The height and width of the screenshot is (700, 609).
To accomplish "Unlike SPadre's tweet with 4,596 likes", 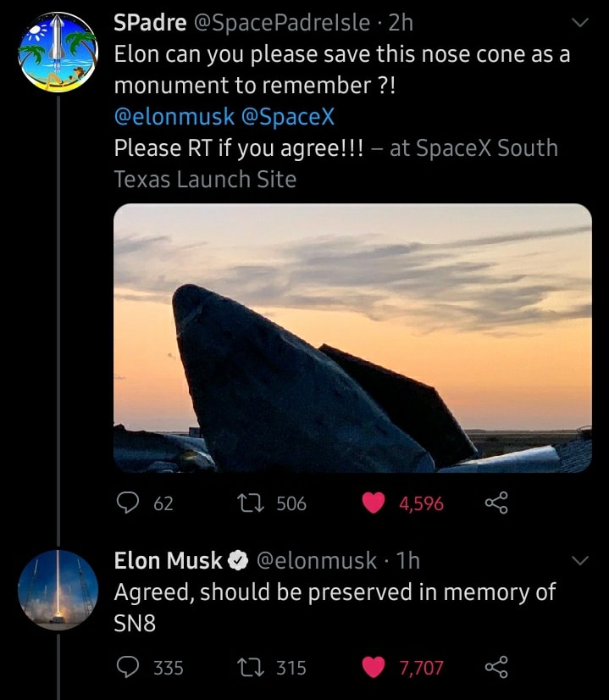I will pos(374,503).
